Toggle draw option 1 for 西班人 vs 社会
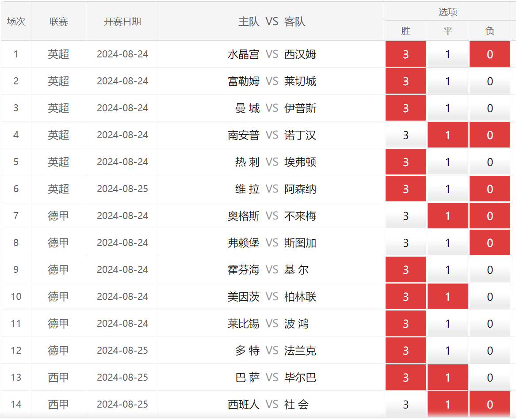This screenshot has width=516, height=420. coord(447,404)
